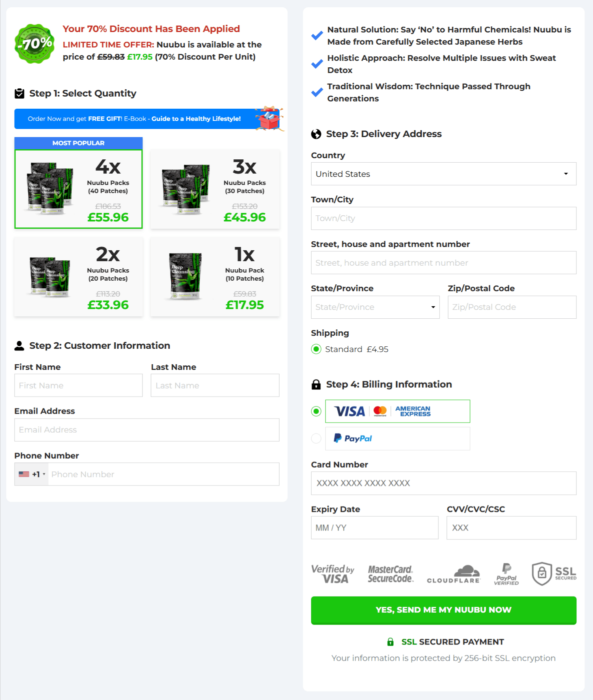The image size is (593, 700).
Task: Open the State/Province dropdown
Action: pyautogui.click(x=375, y=307)
